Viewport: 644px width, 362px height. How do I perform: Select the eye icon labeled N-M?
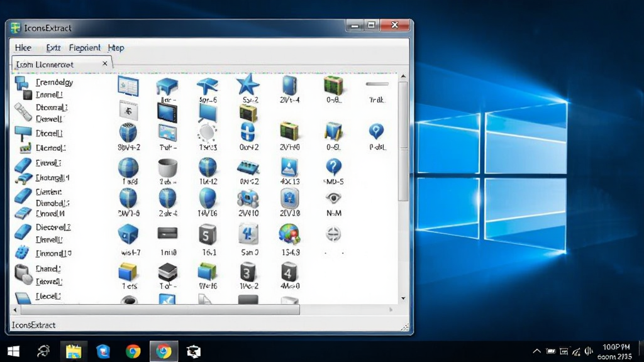pyautogui.click(x=333, y=198)
